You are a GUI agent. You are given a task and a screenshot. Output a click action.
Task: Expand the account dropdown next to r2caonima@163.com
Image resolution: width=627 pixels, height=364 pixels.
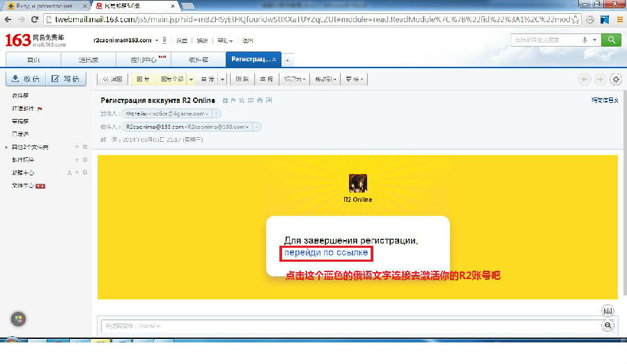(157, 40)
